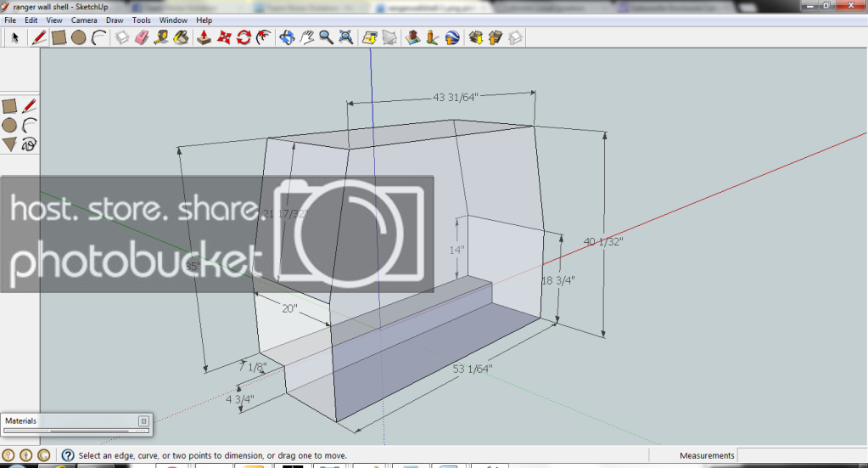The height and width of the screenshot is (468, 868).
Task: Click the 53 1/64" dimension label
Action: (473, 369)
